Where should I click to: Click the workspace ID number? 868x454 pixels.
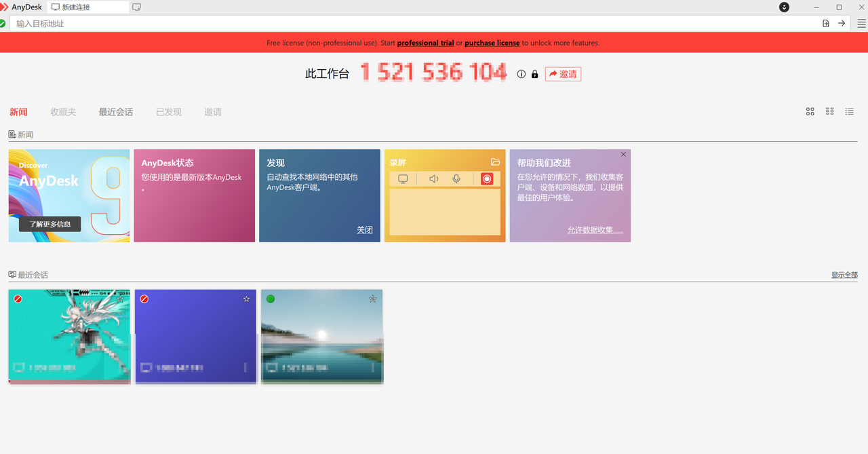point(433,73)
